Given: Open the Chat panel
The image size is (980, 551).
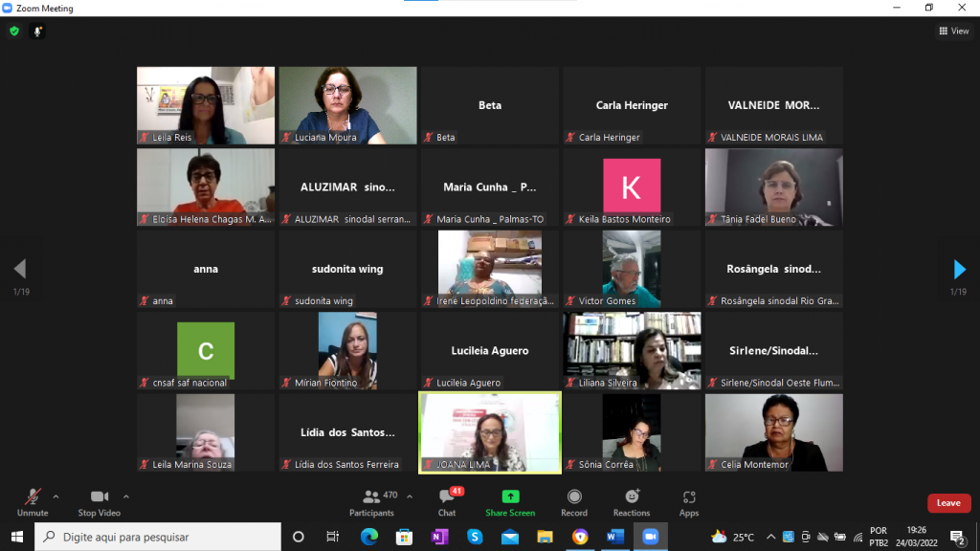Looking at the screenshot, I should [x=447, y=501].
